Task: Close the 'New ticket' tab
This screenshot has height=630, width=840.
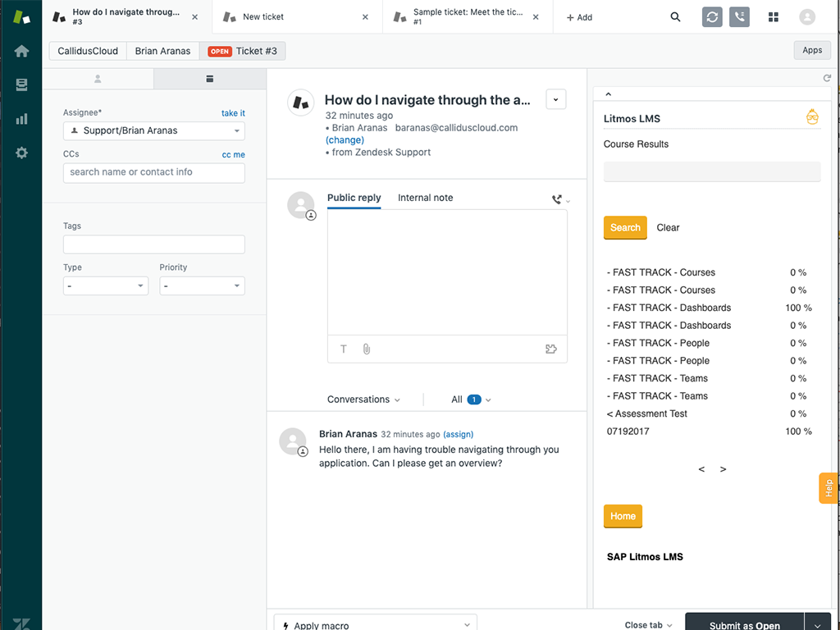Action: 365,17
